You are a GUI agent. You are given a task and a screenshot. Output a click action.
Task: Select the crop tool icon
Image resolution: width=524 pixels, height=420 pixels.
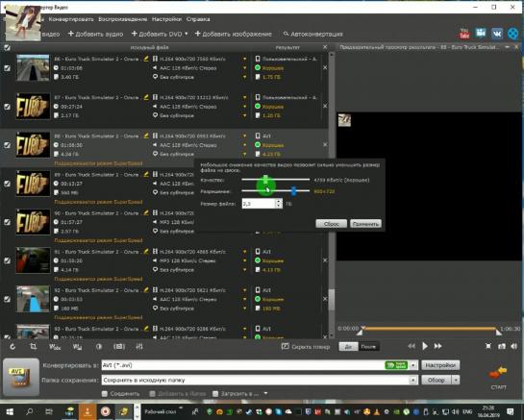pos(33,347)
